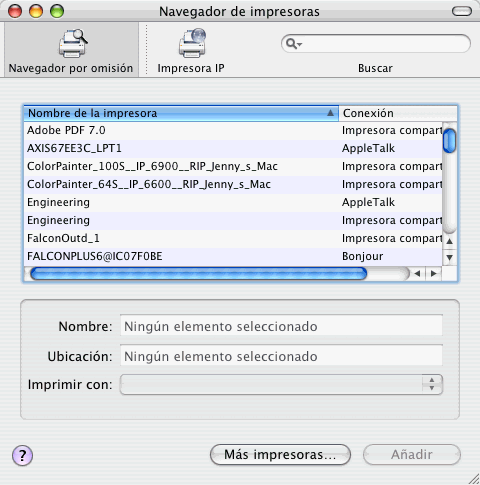The width and height of the screenshot is (480, 485).
Task: Click the Más impresoras... button
Action: click(x=280, y=454)
